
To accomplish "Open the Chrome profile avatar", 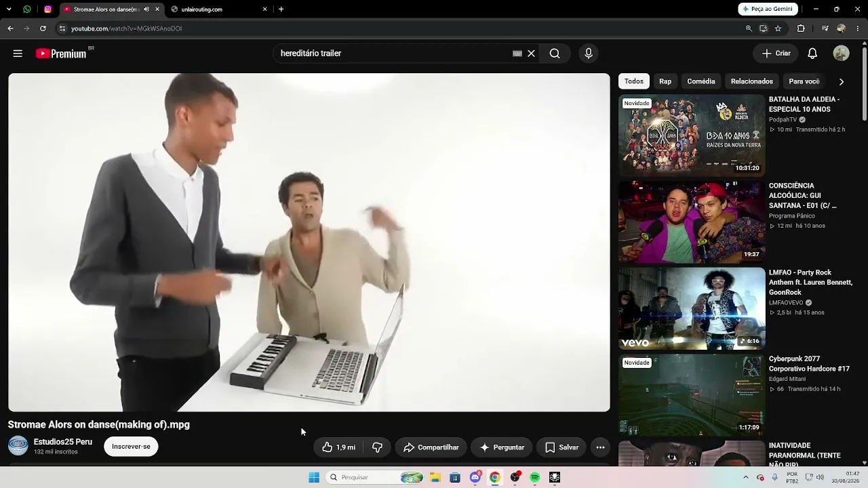I will [x=841, y=28].
